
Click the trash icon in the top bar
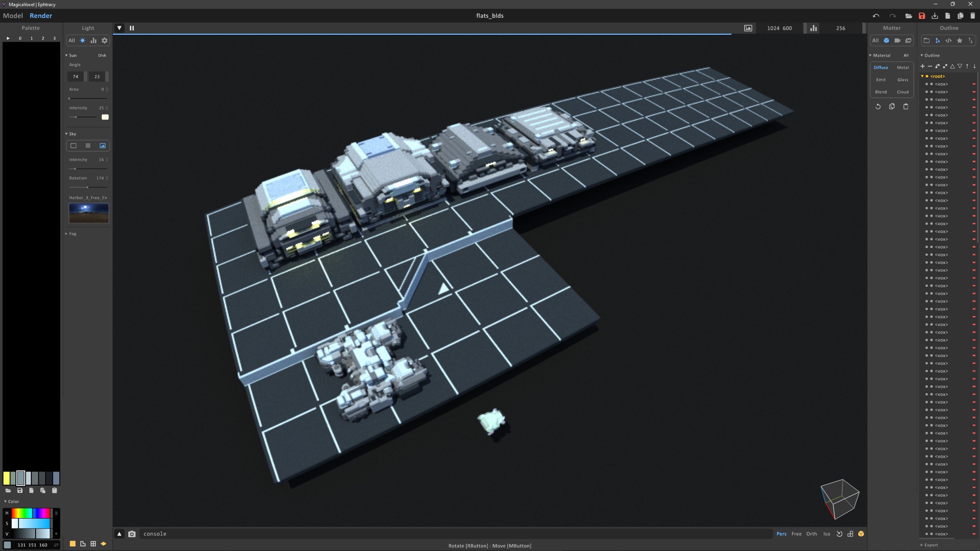pos(973,16)
